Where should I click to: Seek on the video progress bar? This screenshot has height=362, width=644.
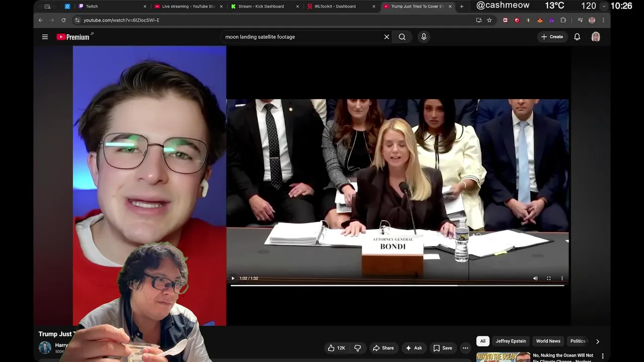coord(397,285)
